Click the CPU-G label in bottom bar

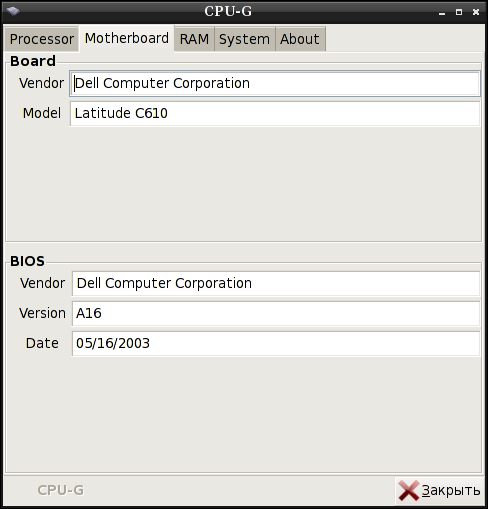(x=61, y=490)
